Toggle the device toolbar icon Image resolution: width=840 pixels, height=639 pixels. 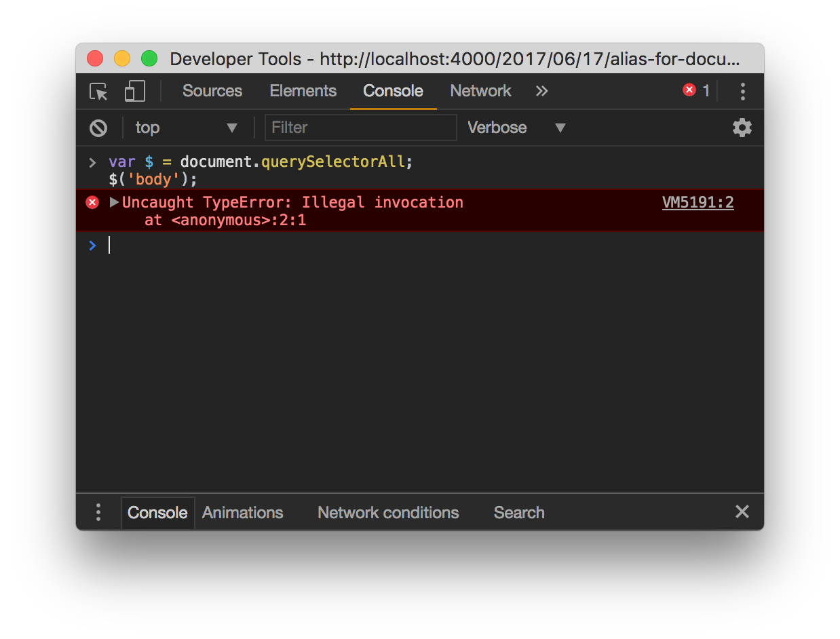[x=135, y=92]
